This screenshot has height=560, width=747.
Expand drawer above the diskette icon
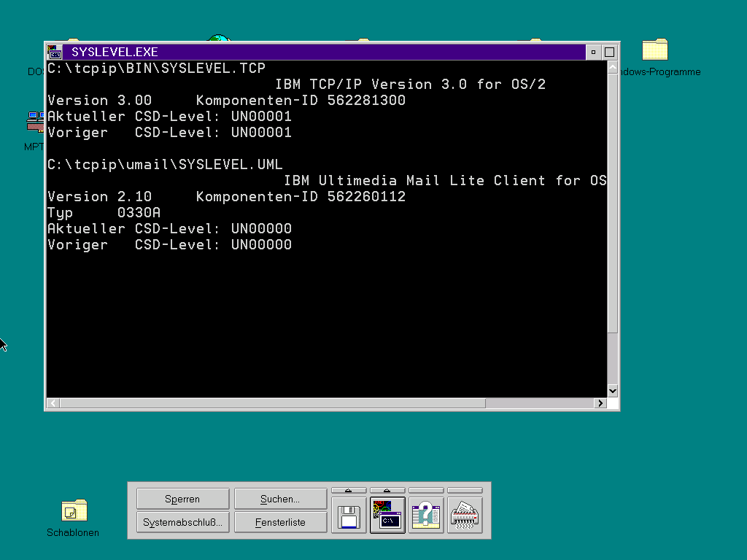[349, 491]
